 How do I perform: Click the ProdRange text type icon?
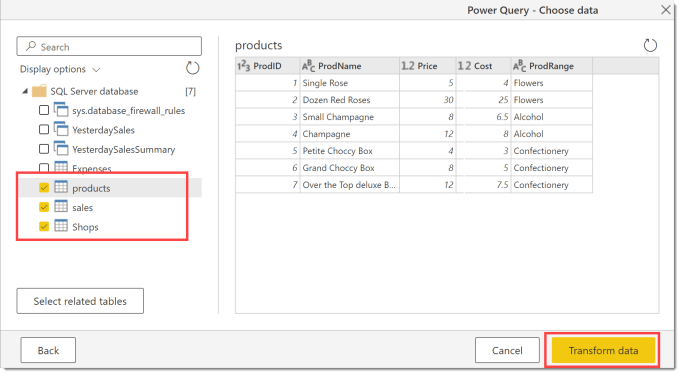[x=520, y=66]
